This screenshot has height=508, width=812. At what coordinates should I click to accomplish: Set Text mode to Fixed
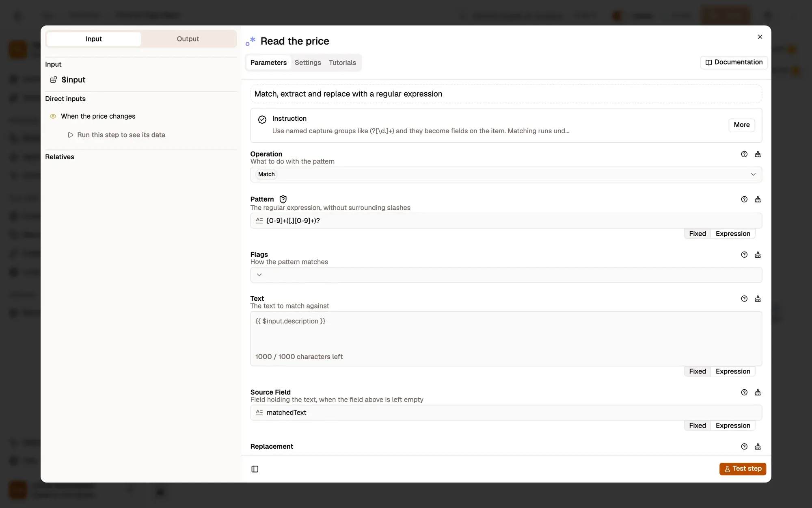click(x=697, y=371)
